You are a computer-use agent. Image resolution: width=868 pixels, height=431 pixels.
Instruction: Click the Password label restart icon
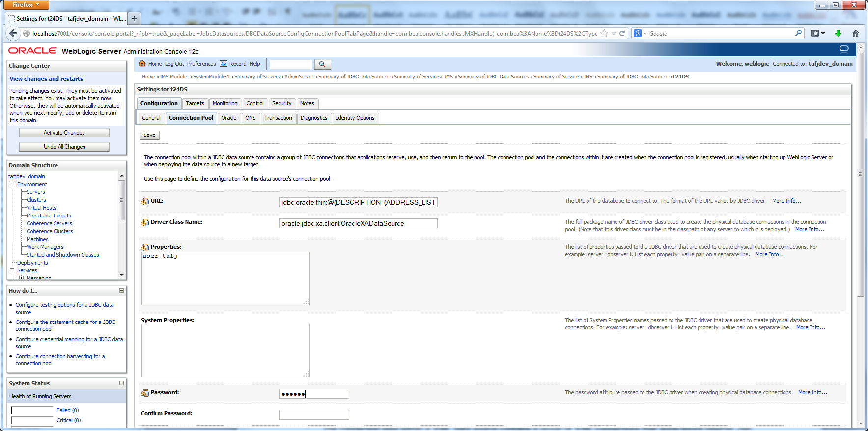(x=145, y=393)
